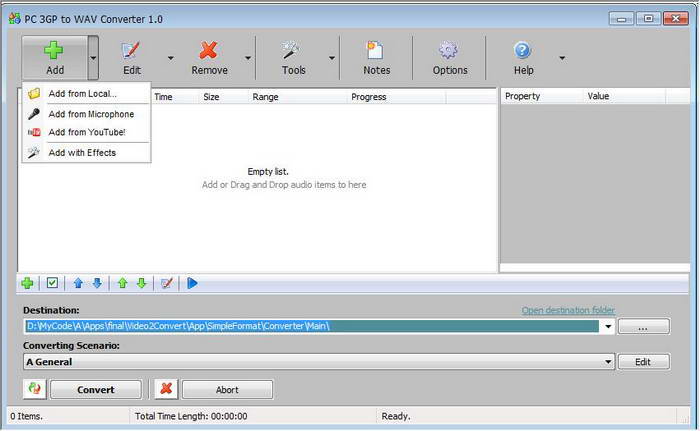Image resolution: width=700 pixels, height=431 pixels.
Task: Expand the Destination path dropdown arrow
Action: coord(608,327)
